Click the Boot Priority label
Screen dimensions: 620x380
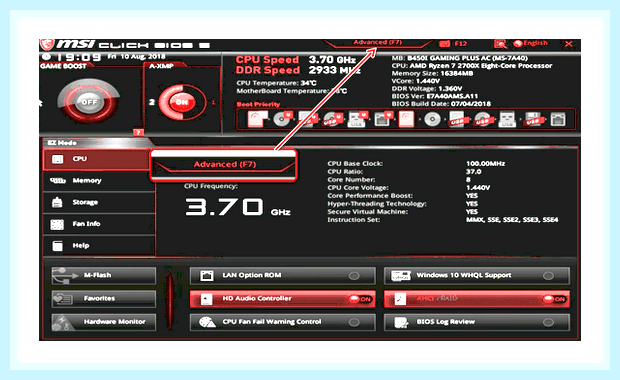(258, 104)
